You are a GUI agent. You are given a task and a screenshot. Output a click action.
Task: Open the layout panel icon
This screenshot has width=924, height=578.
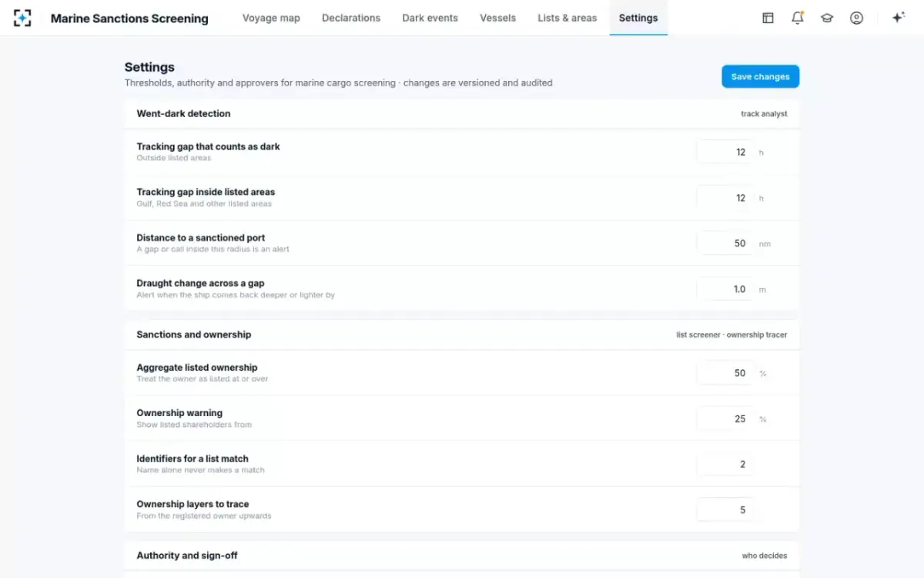[x=768, y=18]
